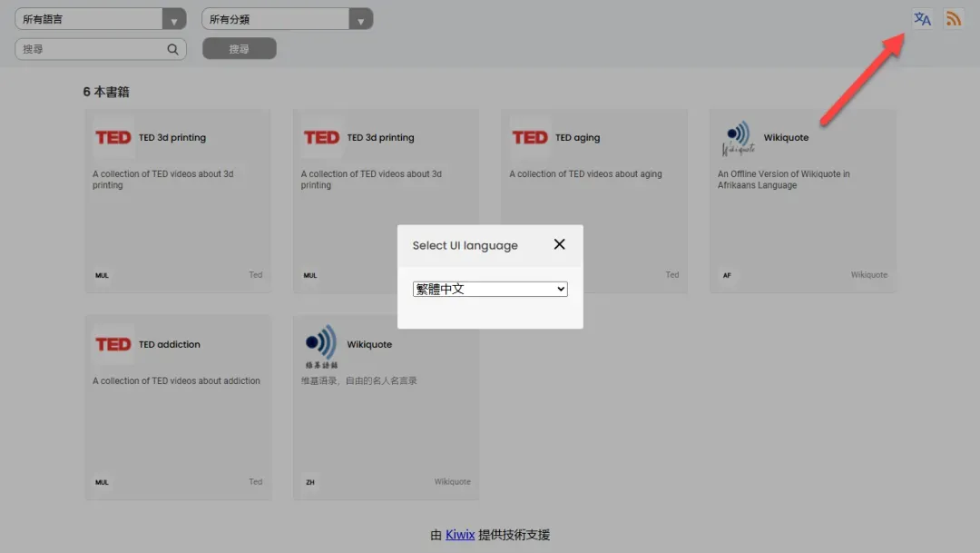980x553 pixels.
Task: Expand the 繁體中文 UI language dropdown
Action: coord(490,289)
